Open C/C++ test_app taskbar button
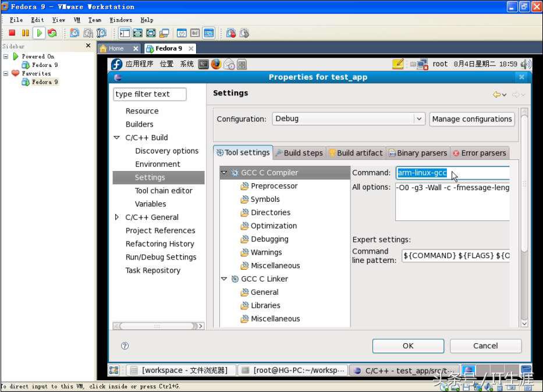Image resolution: width=543 pixels, height=392 pixels. (404, 370)
